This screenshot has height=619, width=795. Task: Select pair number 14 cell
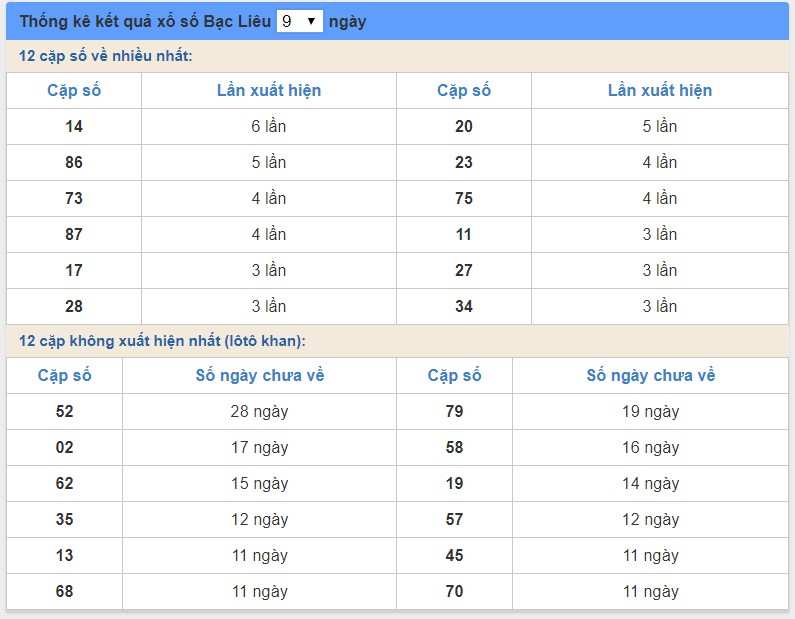point(74,126)
